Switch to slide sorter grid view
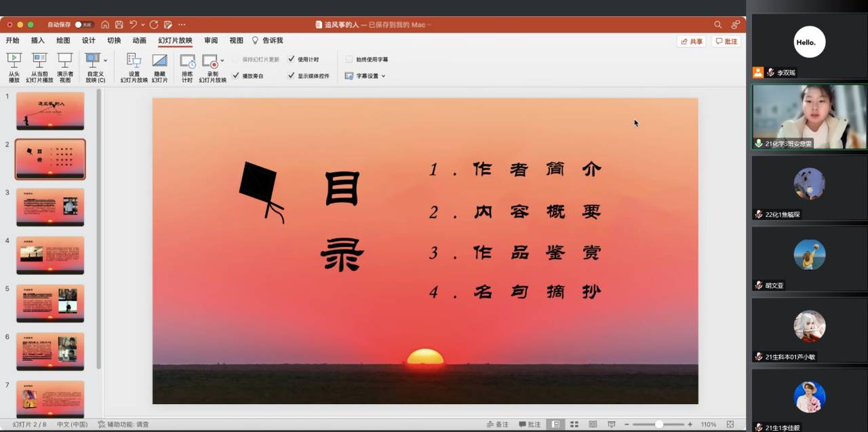Screen dimensions: 868x432 (574, 425)
